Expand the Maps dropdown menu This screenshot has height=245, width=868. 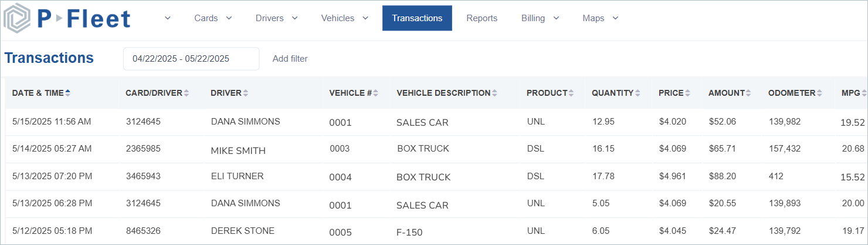(601, 18)
